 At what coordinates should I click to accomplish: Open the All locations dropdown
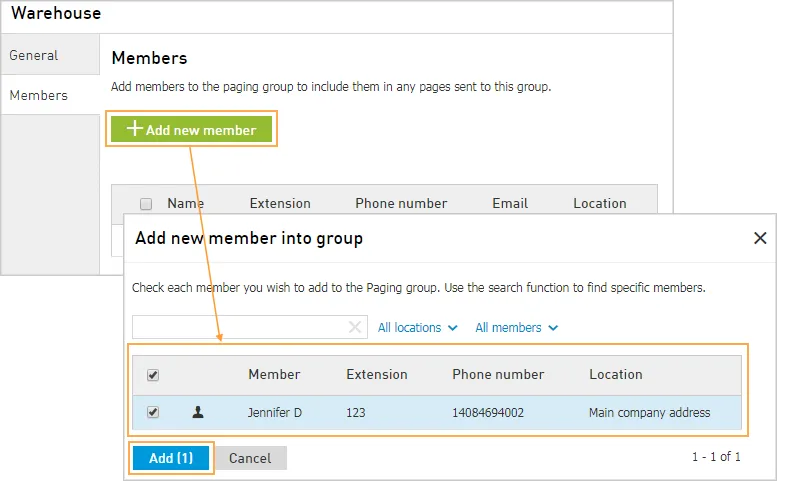(418, 328)
